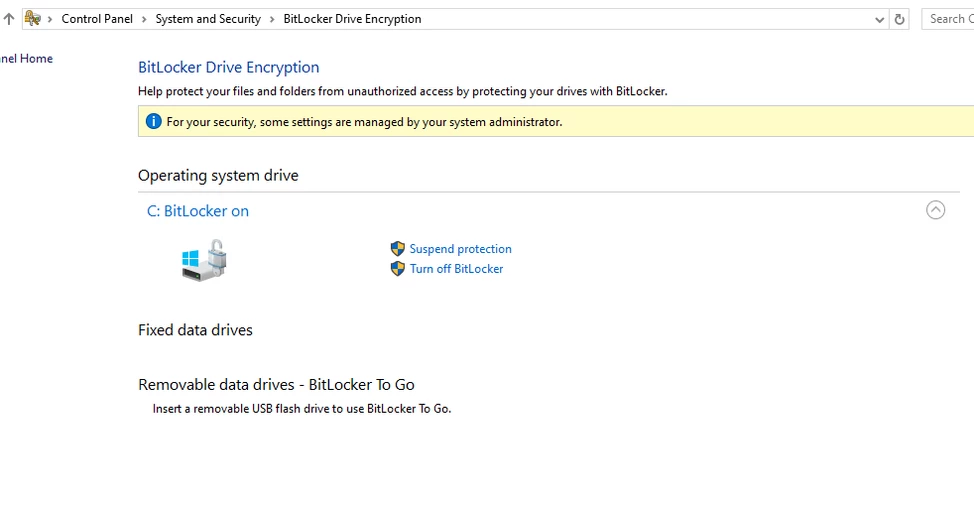Click shield icon beside Turn off BitLocker
Viewport: 974px width, 510px height.
coord(398,269)
